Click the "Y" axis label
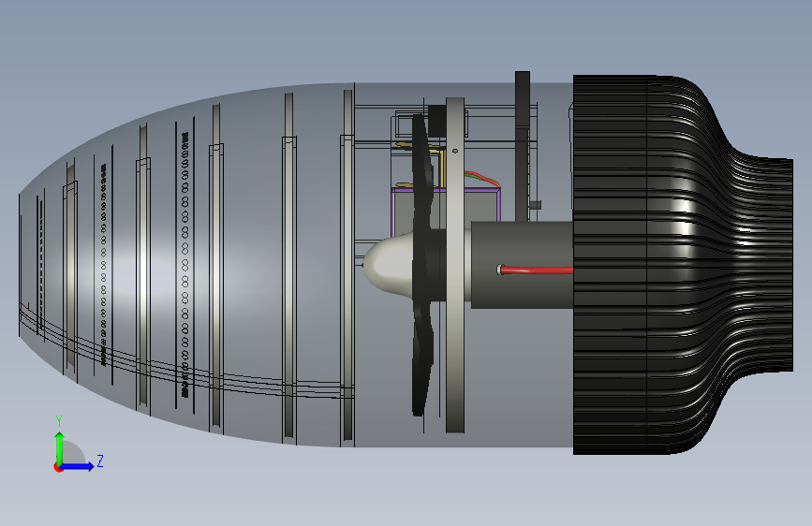812x526 pixels. click(x=59, y=421)
